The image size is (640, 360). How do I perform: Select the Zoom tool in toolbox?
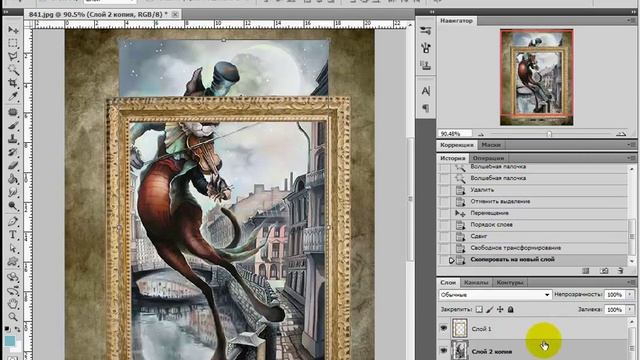click(13, 317)
